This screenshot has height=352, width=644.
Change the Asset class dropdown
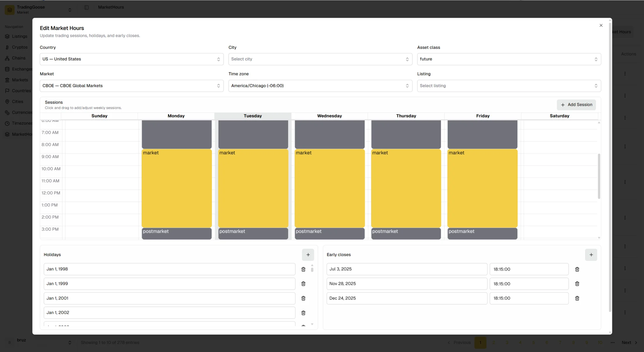(x=509, y=59)
